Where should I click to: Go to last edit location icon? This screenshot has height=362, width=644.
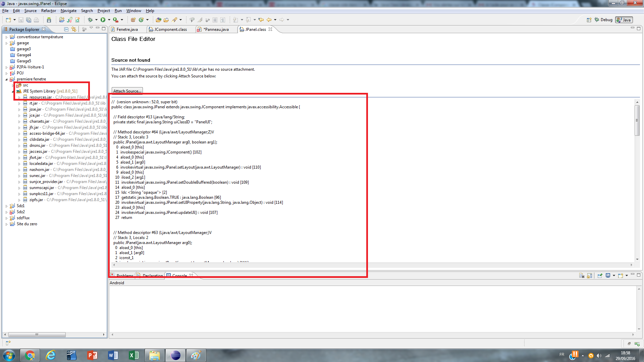pos(261,20)
